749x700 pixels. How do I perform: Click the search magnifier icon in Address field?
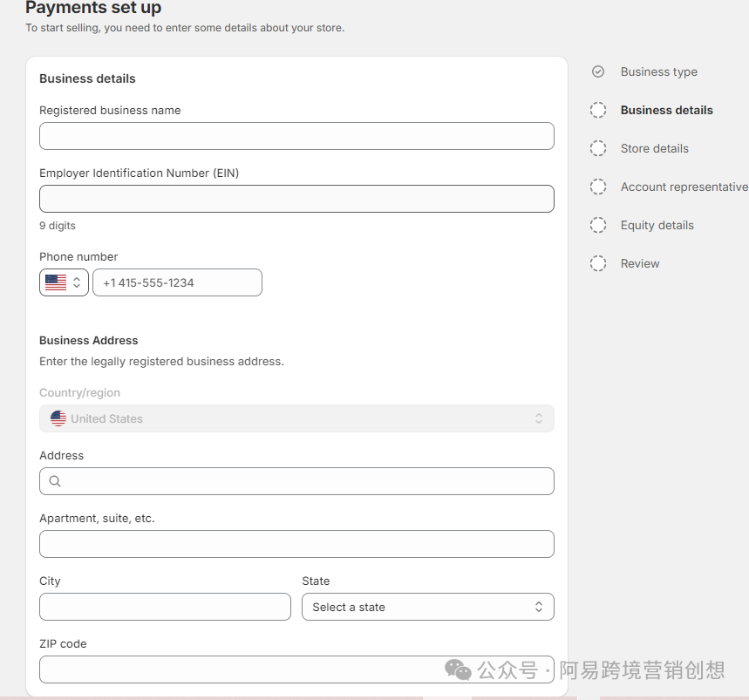coord(55,481)
